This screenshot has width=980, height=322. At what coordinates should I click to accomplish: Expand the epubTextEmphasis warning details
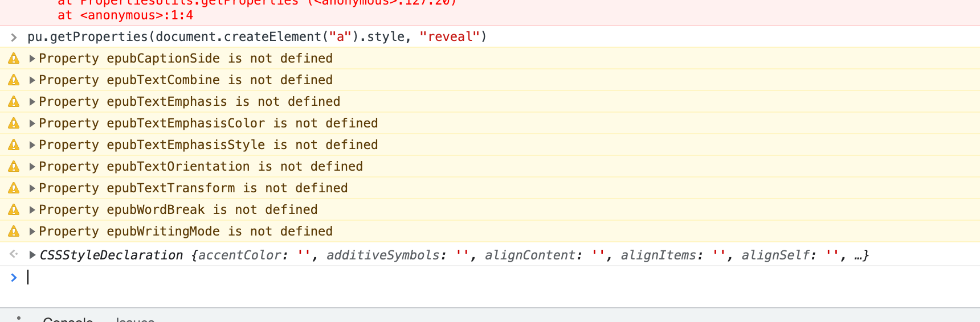point(32,102)
